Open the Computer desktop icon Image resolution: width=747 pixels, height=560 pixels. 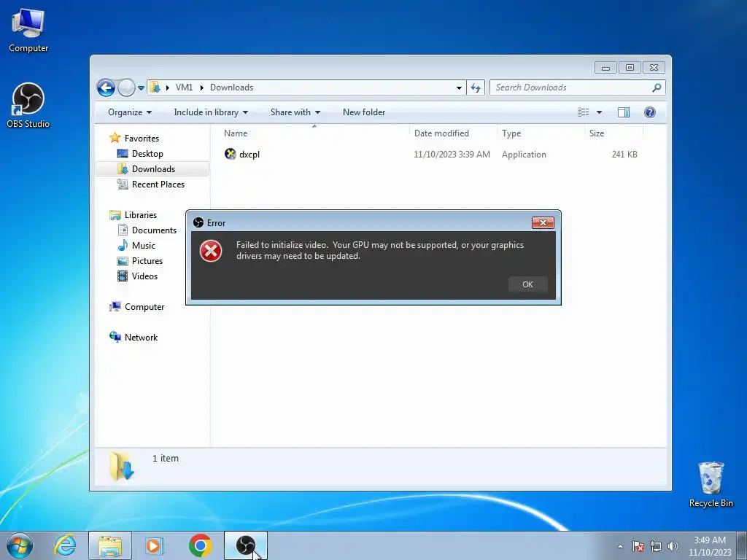click(x=28, y=31)
